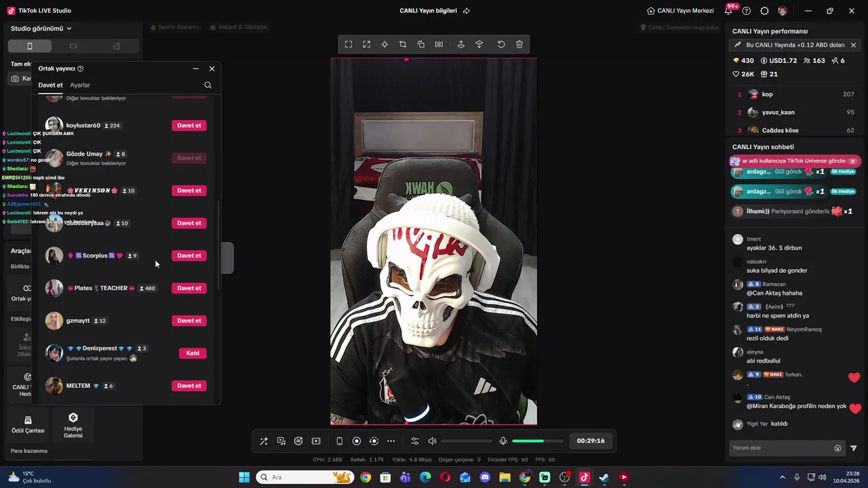868x488 pixels.
Task: Click the film-frame sparkle icon in the bottom bar
Action: point(316,441)
